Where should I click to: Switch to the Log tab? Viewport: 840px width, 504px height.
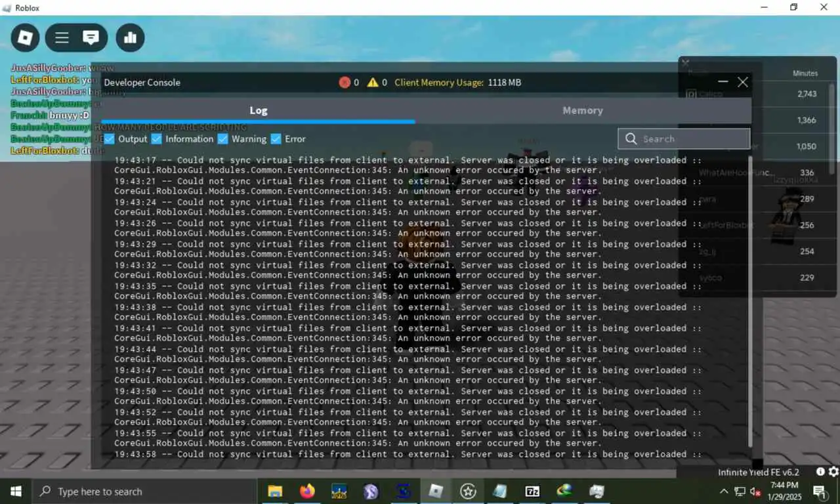coord(259,110)
